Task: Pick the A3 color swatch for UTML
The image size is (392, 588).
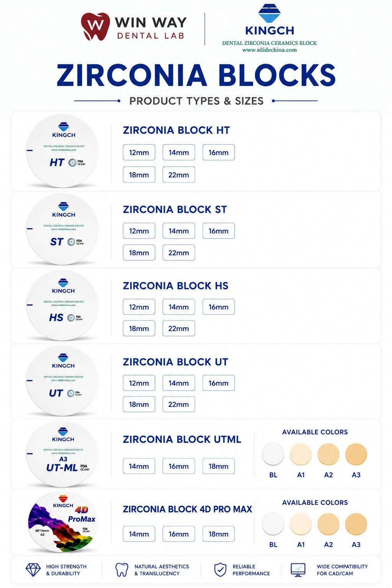Action: 356,454
